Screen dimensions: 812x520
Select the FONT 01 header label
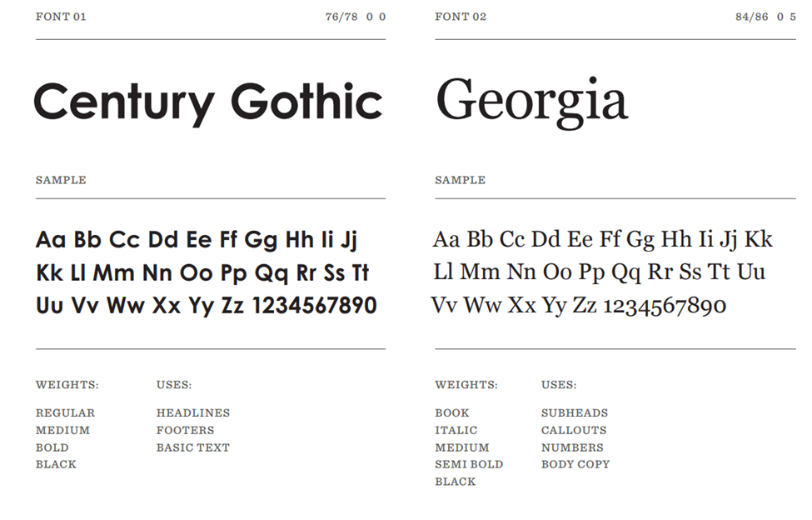click(61, 17)
